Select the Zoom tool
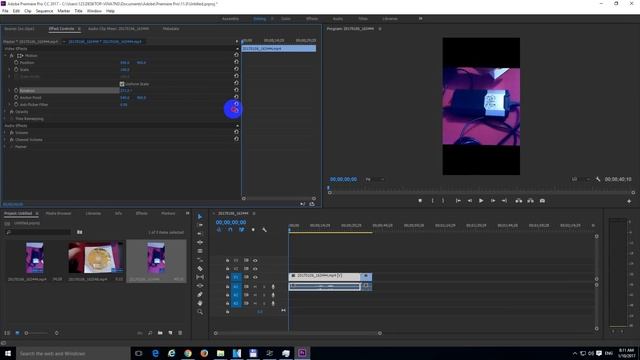Viewport: 640px width, 360px height. 200,312
